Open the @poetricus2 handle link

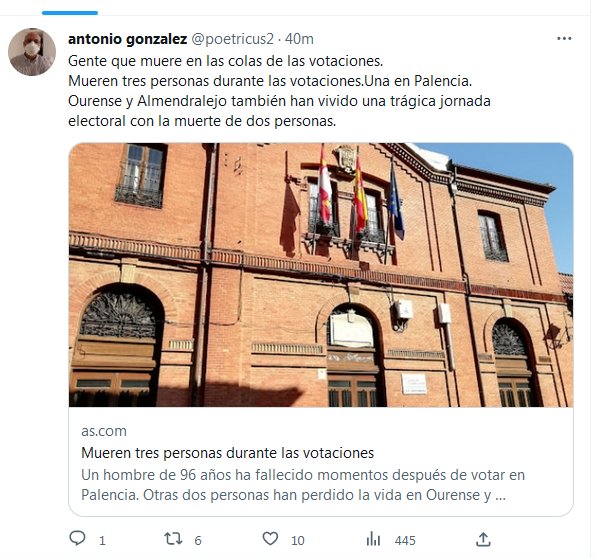[x=232, y=39]
